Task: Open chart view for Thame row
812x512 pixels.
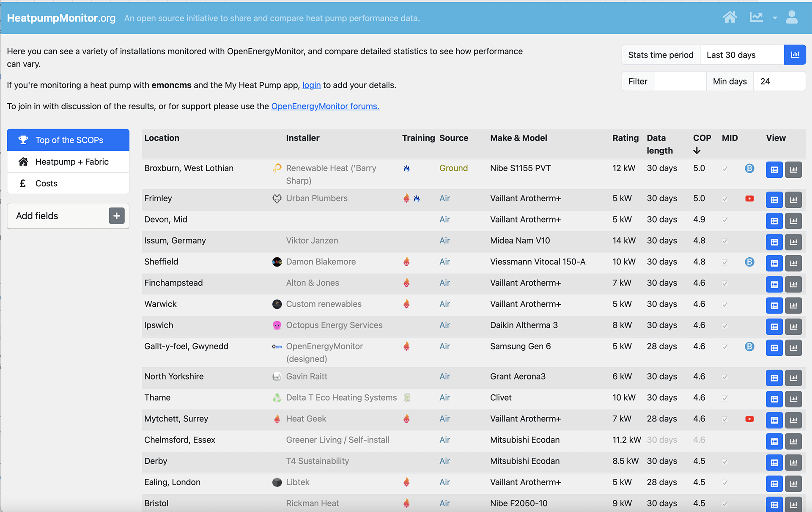Action: [793, 399]
